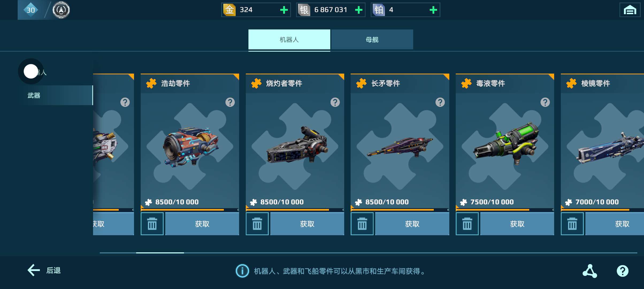
Task: Open help icon on 长矛零件 card
Action: point(440,102)
